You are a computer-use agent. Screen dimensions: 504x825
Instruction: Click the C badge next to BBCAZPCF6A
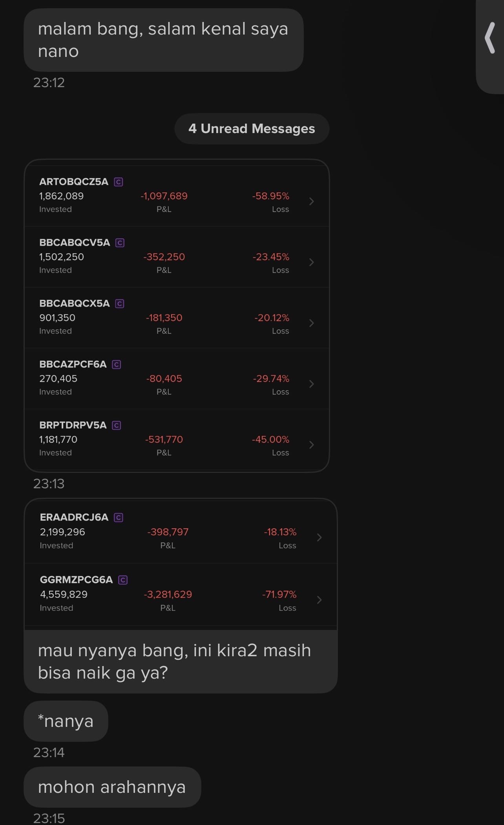pyautogui.click(x=117, y=364)
